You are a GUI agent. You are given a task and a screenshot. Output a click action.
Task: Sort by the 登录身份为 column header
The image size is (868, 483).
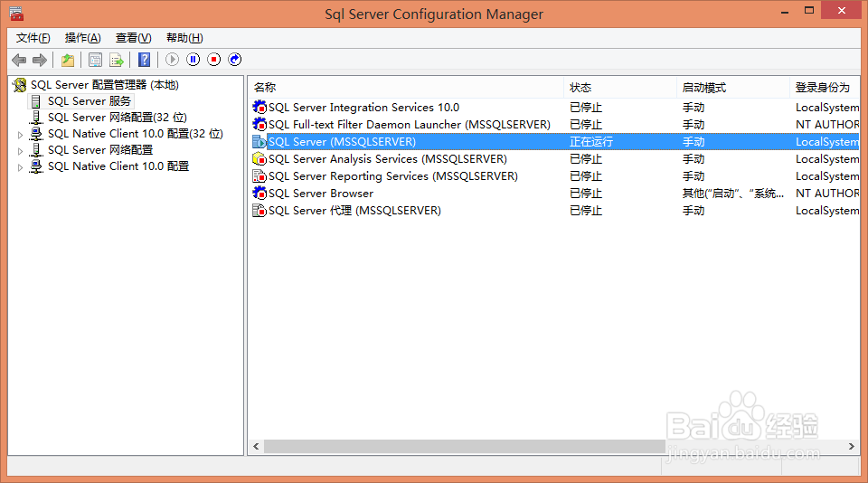pos(825,88)
